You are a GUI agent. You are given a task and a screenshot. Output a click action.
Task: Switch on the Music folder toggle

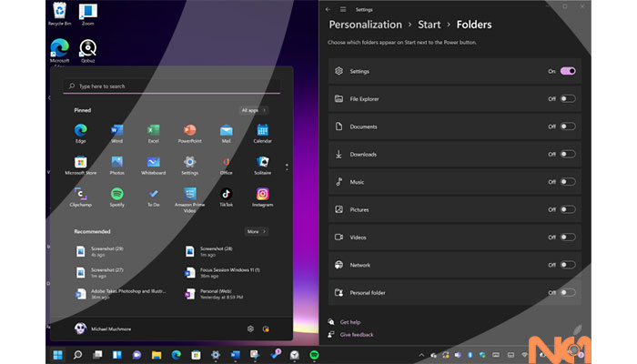click(x=568, y=182)
